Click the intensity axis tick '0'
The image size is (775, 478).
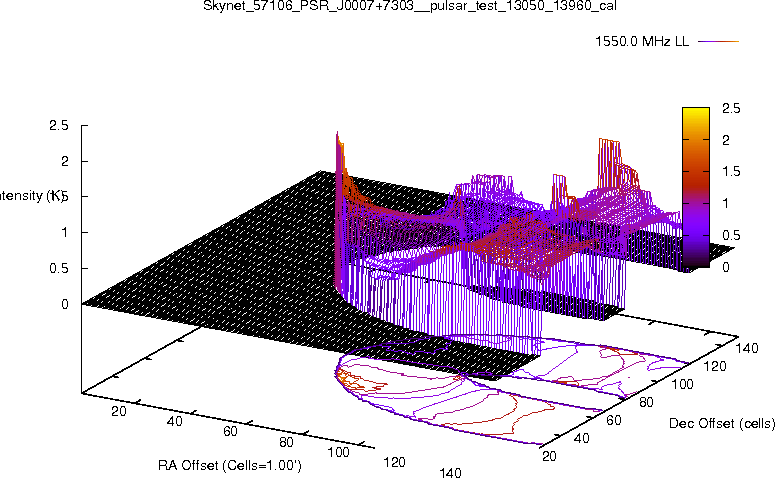pyautogui.click(x=65, y=304)
